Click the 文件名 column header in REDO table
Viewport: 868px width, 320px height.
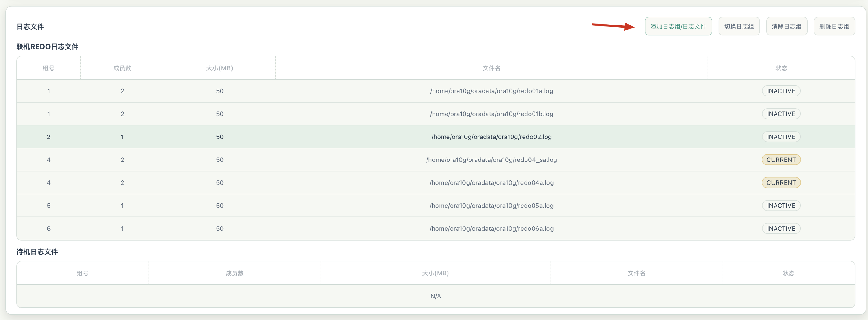(x=491, y=68)
